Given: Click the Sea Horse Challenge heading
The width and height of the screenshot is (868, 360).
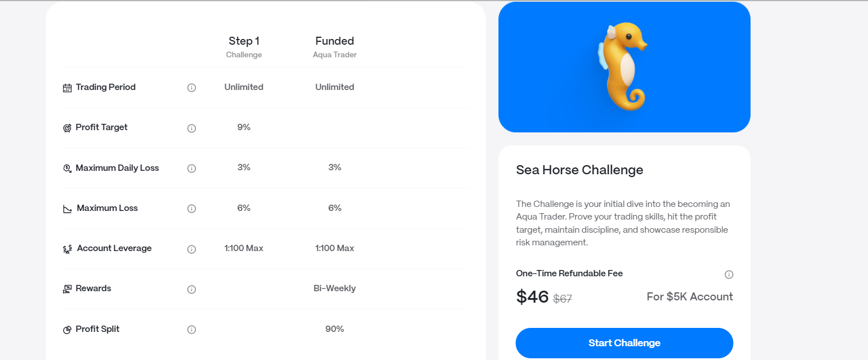Looking at the screenshot, I should 579,170.
